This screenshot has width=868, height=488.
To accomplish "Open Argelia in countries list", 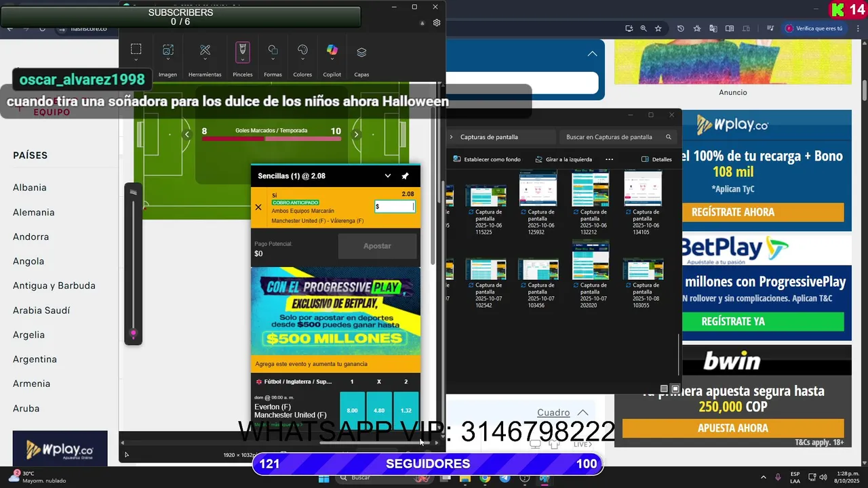I will (29, 335).
